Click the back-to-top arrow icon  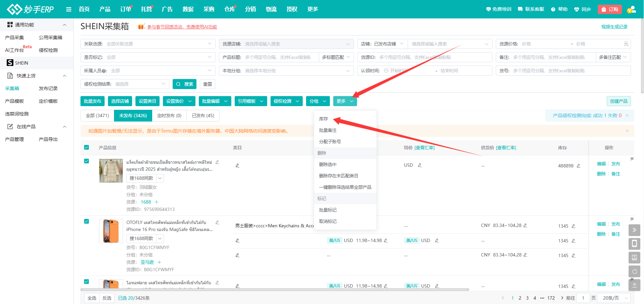pos(634,285)
